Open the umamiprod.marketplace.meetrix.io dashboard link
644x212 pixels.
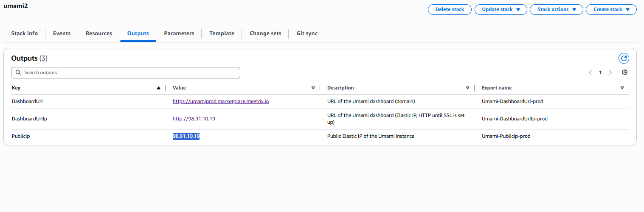pos(221,101)
